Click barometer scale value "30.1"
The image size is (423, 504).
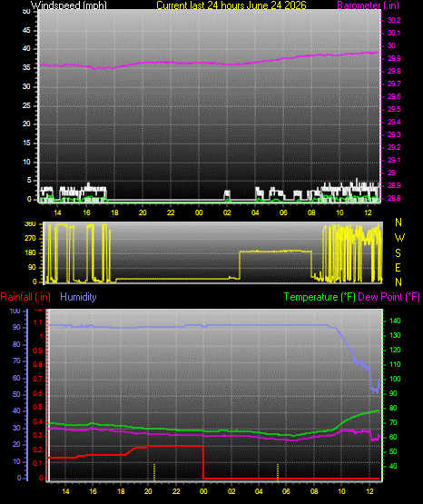click(x=394, y=33)
